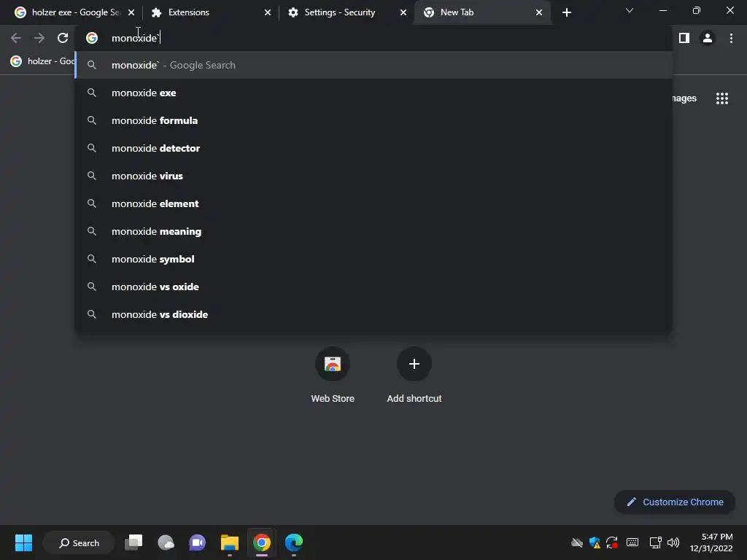Open the holzer Google bookmark
The width and height of the screenshot is (747, 560).
click(42, 61)
